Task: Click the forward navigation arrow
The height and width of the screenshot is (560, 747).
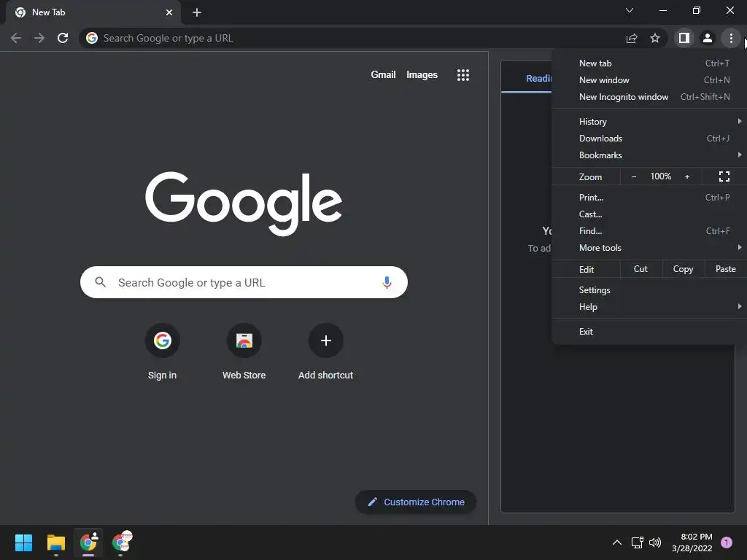Action: [x=39, y=38]
